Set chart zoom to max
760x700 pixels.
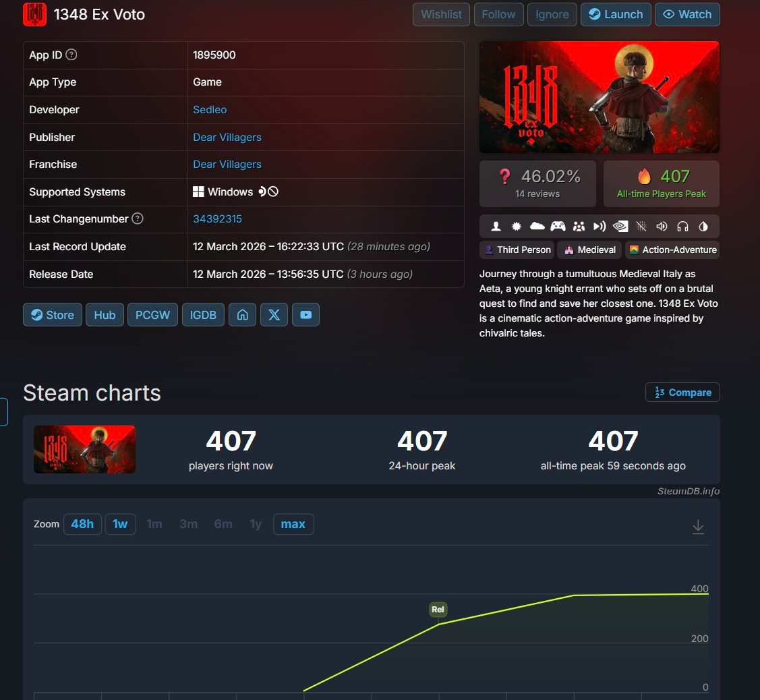pyautogui.click(x=293, y=524)
